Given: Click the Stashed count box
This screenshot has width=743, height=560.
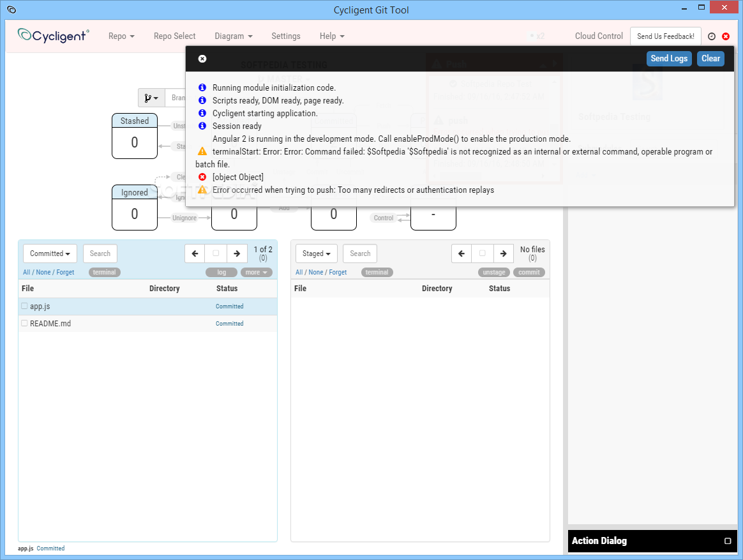Looking at the screenshot, I should 135,136.
